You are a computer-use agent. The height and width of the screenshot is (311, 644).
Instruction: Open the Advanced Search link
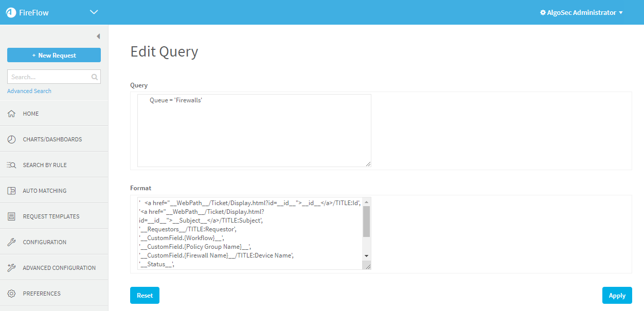tap(29, 91)
